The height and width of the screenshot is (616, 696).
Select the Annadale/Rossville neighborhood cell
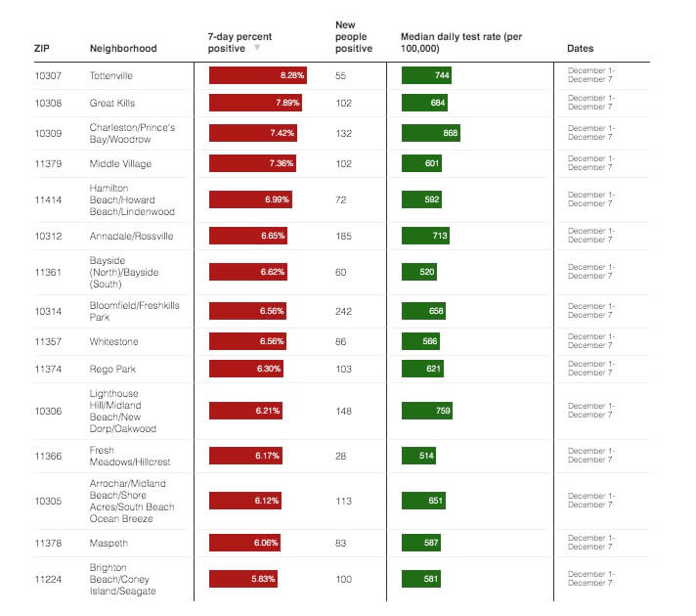(131, 236)
